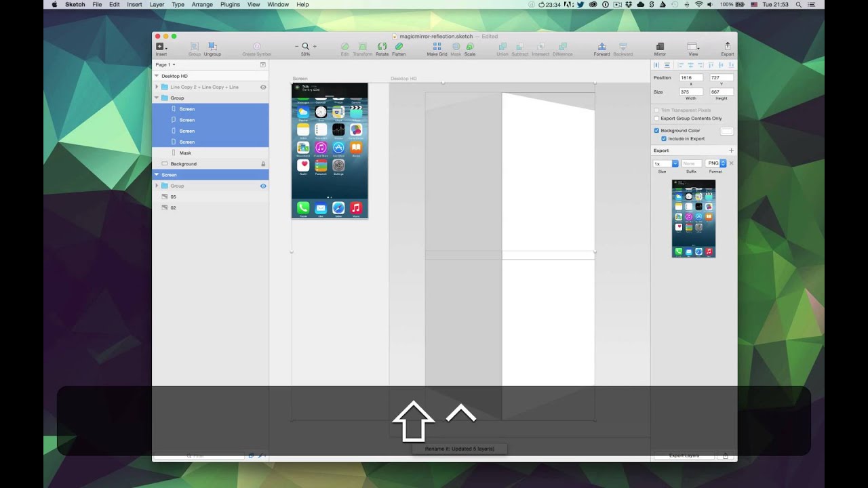Click the Width field showing 375

pyautogui.click(x=691, y=92)
